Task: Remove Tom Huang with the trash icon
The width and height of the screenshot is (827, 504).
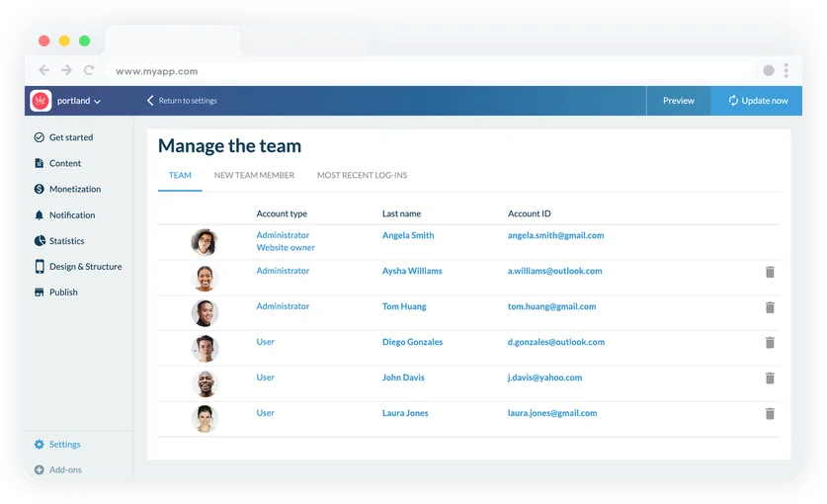Action: pos(770,307)
